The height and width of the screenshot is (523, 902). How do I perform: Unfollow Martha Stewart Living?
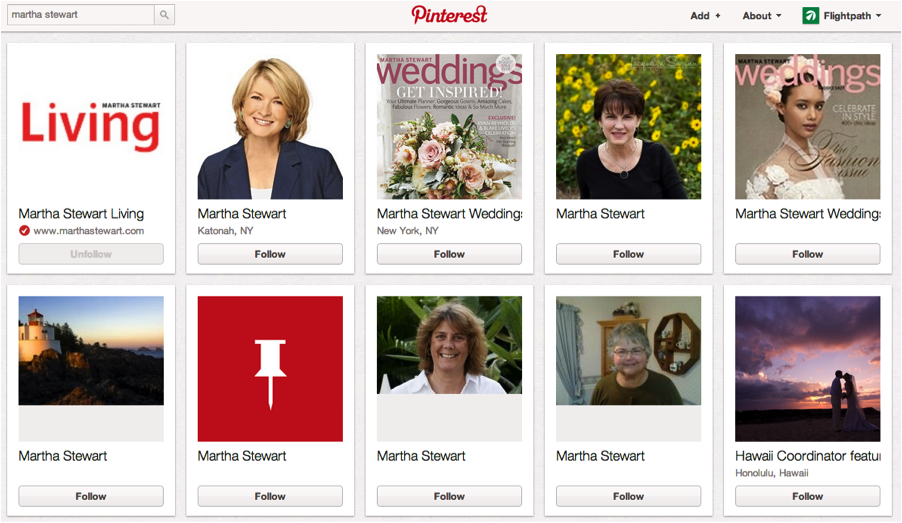tap(91, 254)
